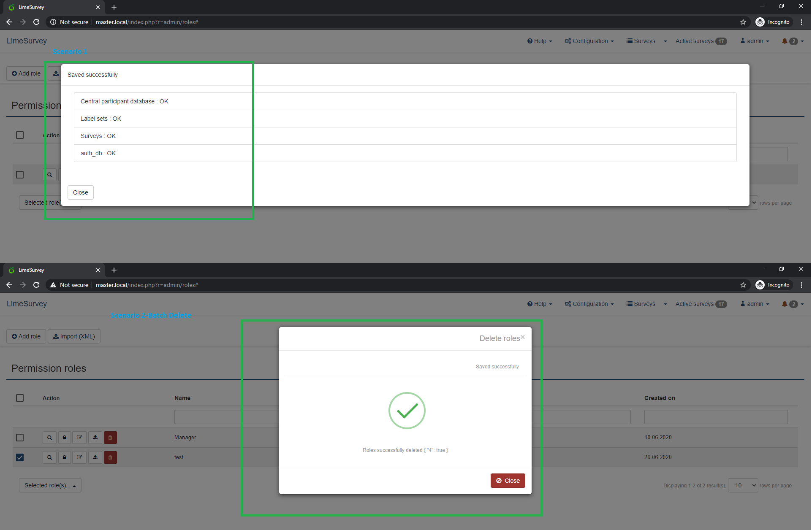This screenshot has height=530, width=812.
Task: Uncheck the checkbox for the test role
Action: point(20,457)
